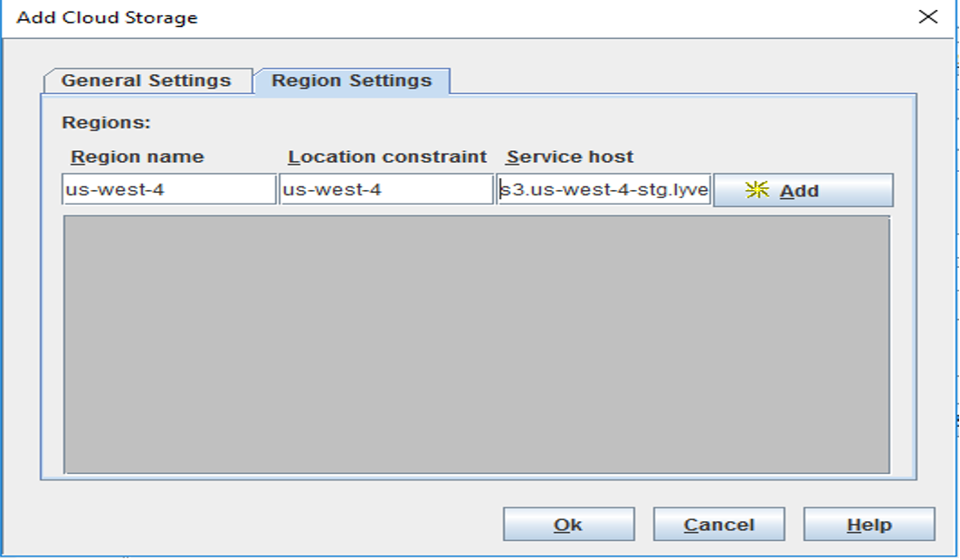Confirm the dialog with Ok

(568, 525)
